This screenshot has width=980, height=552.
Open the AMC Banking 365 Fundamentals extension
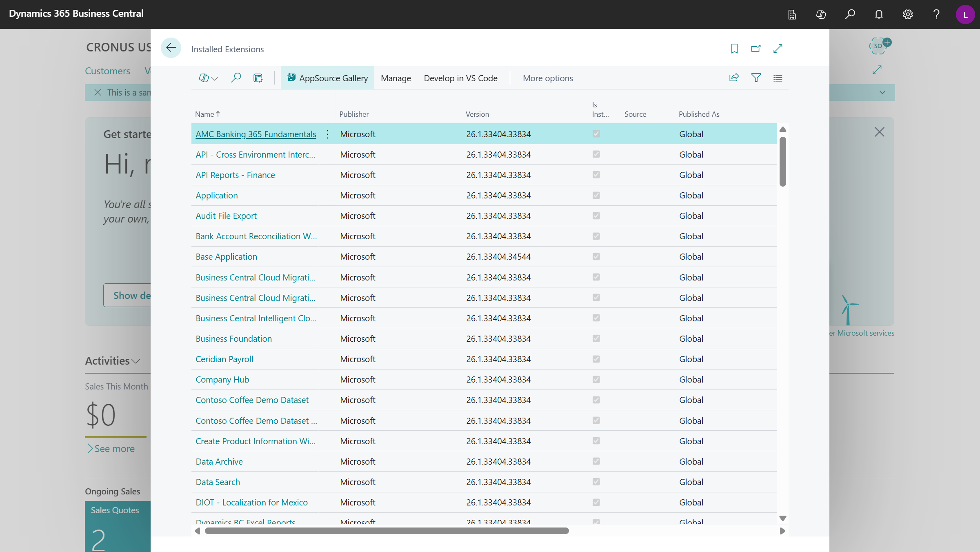[x=256, y=134]
